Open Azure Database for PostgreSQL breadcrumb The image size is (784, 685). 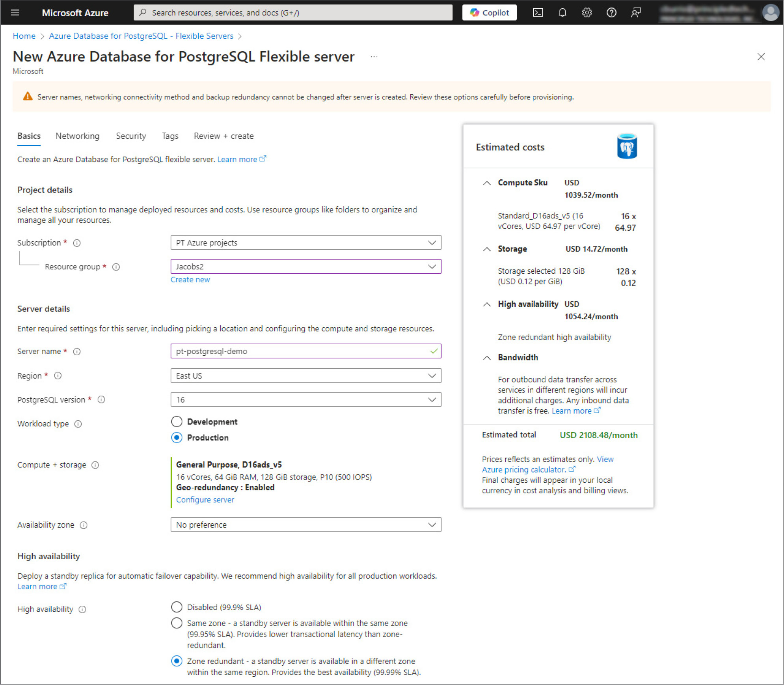click(141, 36)
